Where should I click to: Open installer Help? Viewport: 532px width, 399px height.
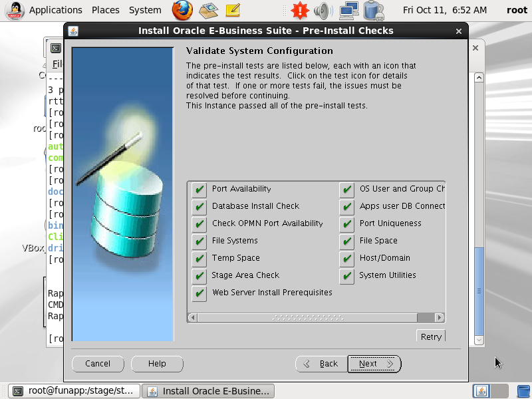click(157, 364)
